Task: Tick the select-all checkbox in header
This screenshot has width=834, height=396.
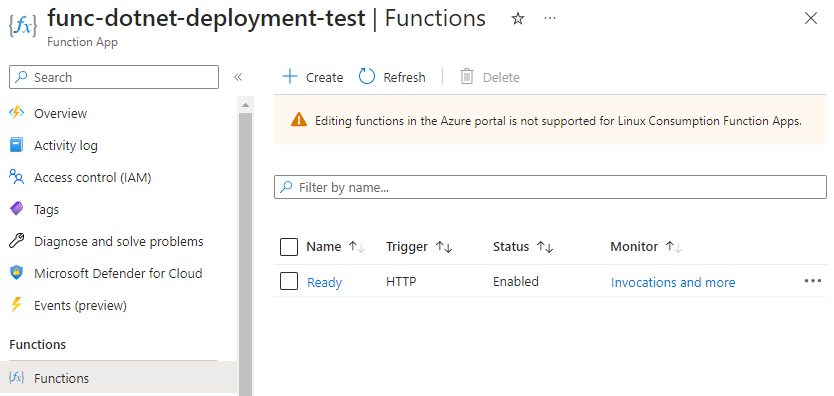Action: point(289,247)
